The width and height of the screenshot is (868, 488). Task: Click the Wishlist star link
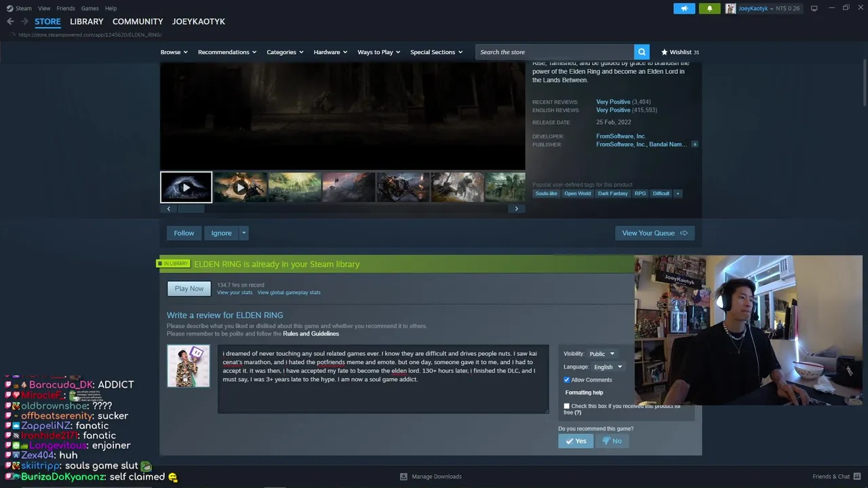coord(680,52)
